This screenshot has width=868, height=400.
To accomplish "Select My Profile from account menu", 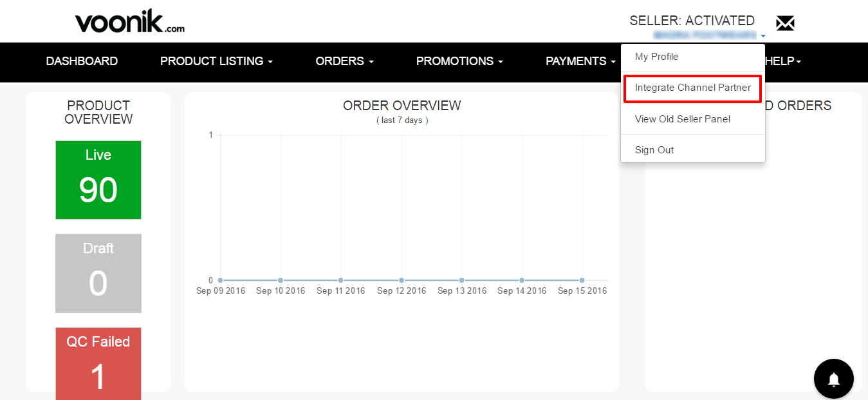I will [x=693, y=57].
